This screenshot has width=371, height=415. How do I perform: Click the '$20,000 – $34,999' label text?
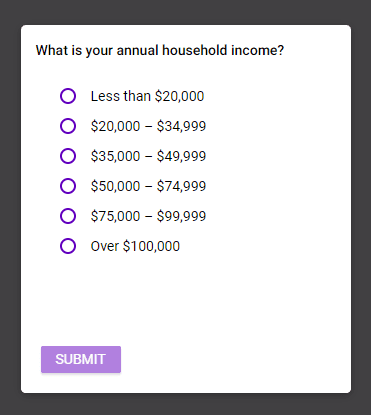[x=148, y=126]
